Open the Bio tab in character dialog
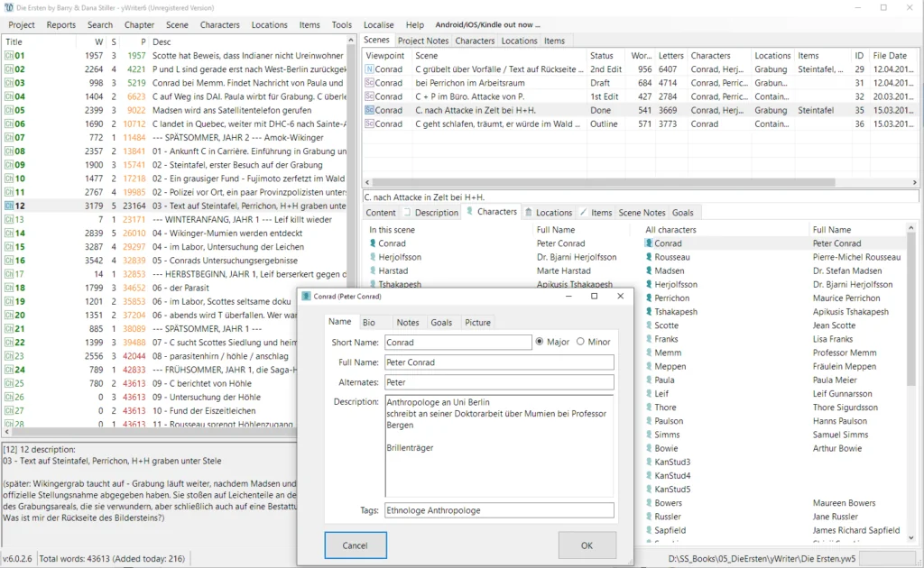The image size is (924, 568). pyautogui.click(x=369, y=322)
